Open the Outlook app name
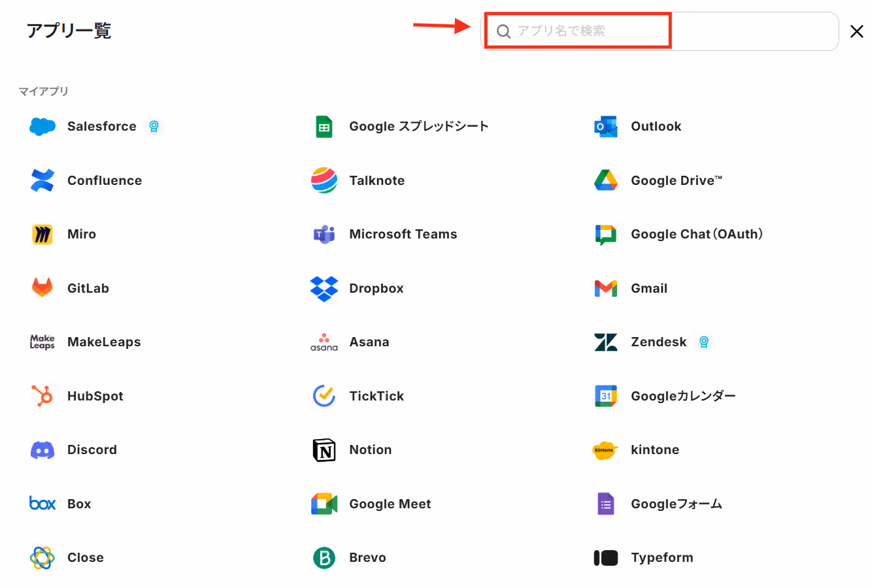870x588 pixels. click(656, 126)
